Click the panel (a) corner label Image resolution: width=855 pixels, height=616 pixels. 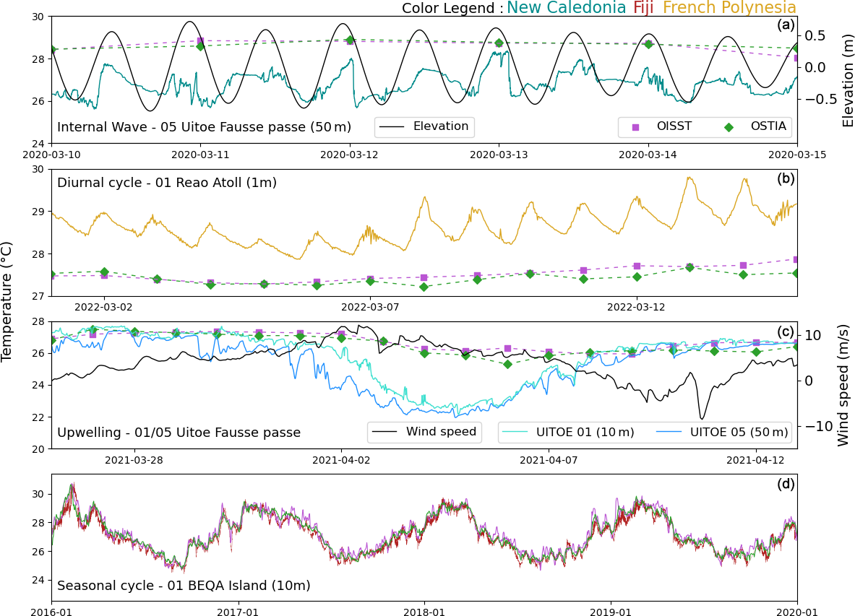[x=786, y=25]
